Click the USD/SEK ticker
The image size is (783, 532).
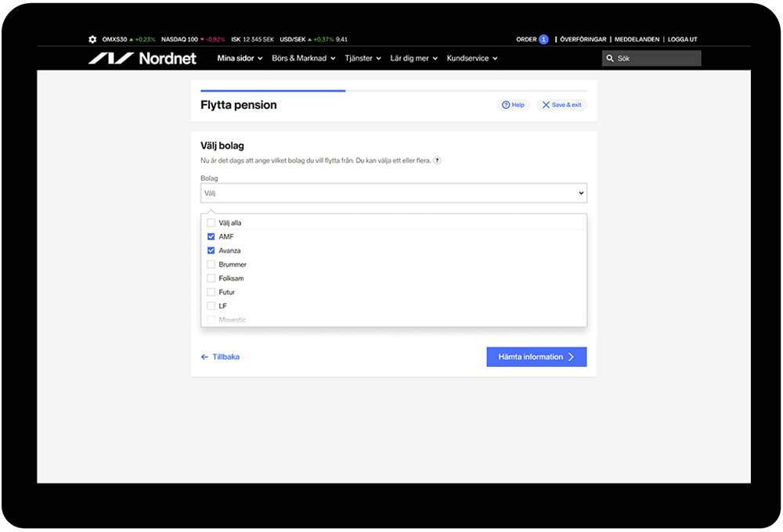314,39
